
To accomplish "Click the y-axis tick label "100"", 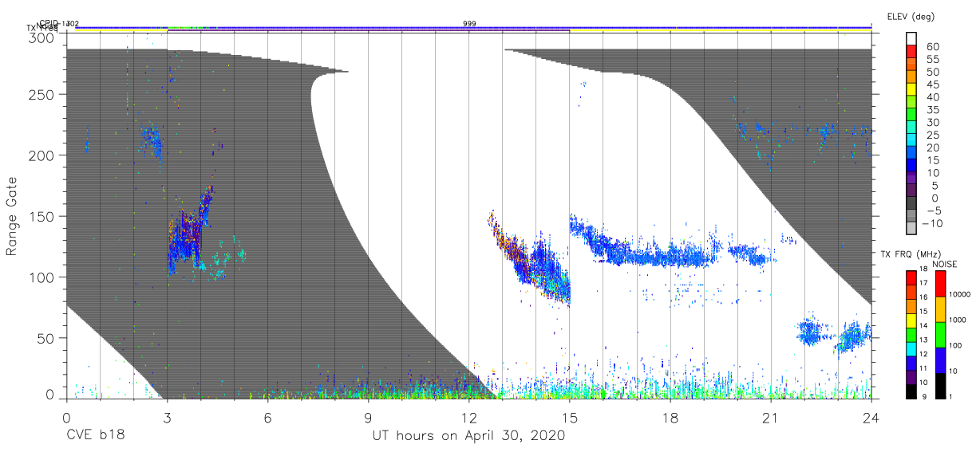I will [41, 277].
